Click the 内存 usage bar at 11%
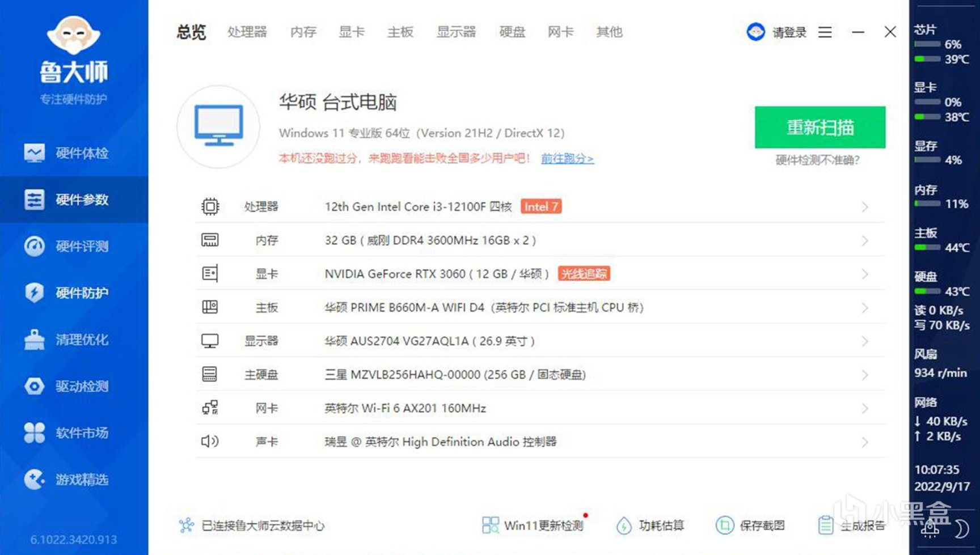This screenshot has width=980, height=555. [x=927, y=204]
